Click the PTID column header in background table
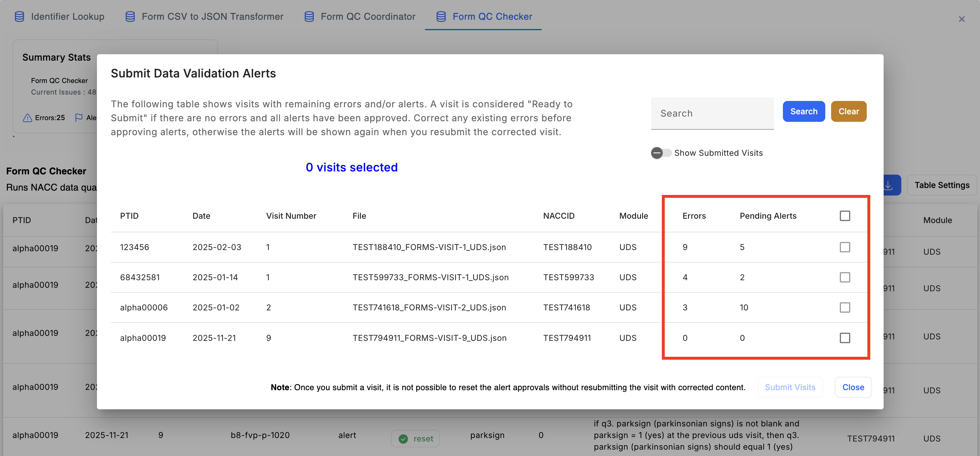The height and width of the screenshot is (456, 980). coord(21,220)
